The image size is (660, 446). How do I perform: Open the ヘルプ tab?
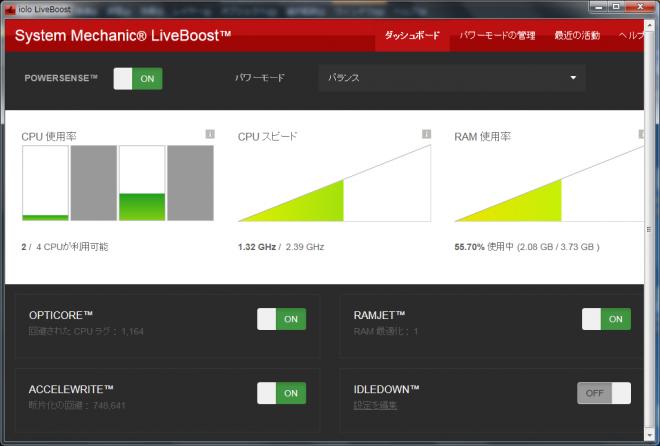631,35
